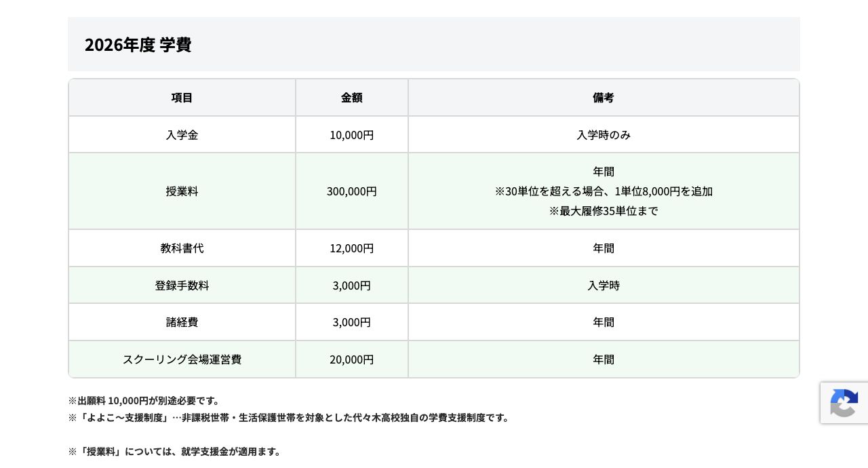Click '年間' note in 教科書代 row
The image size is (868, 468).
604,248
